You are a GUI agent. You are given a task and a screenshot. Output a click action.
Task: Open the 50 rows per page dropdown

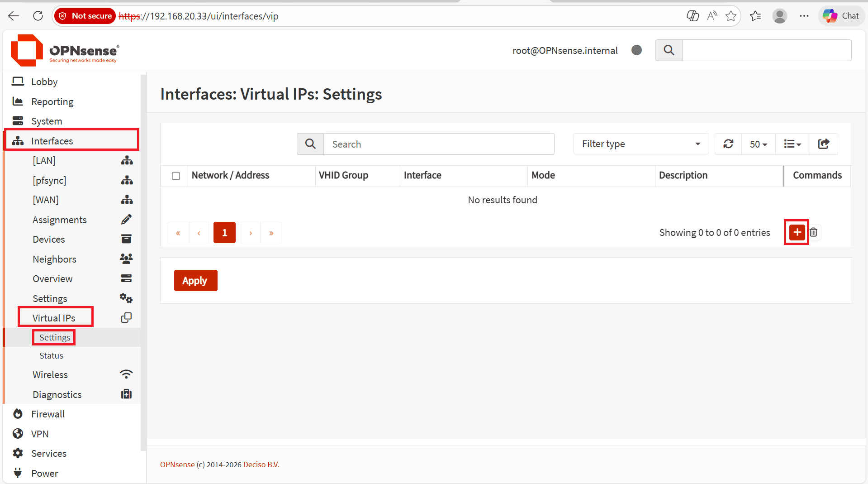point(759,144)
